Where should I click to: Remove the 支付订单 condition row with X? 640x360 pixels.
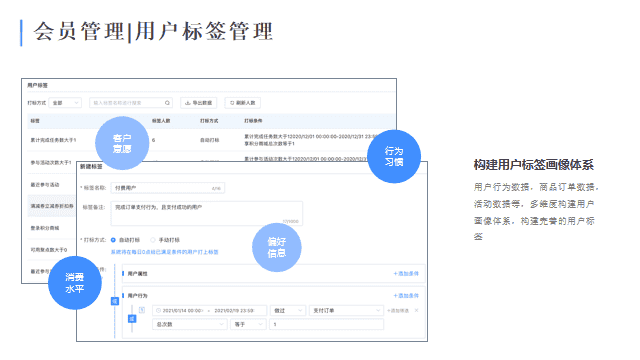416,311
